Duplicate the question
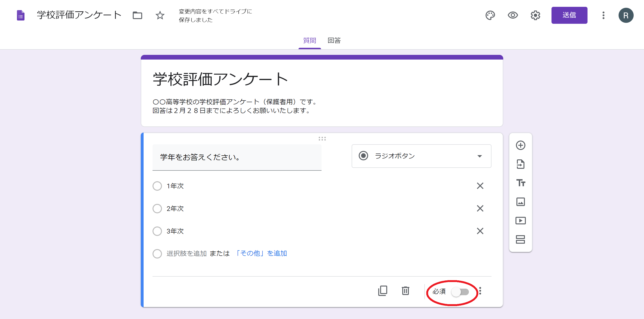 382,291
